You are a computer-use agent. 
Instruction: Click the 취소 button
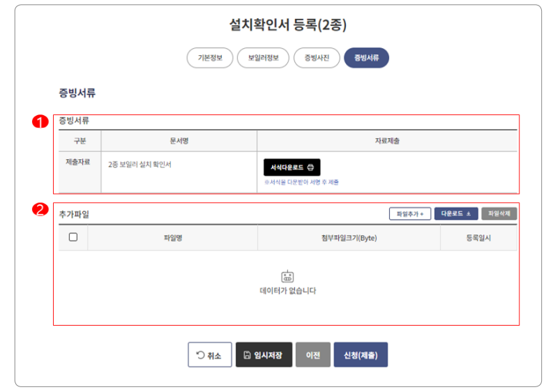(x=210, y=354)
